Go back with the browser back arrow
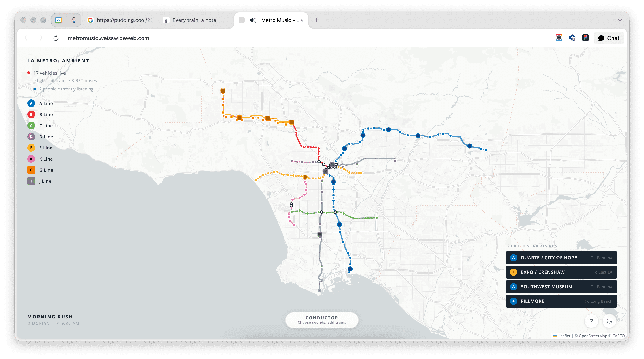Screen dimensions: 644x359 pyautogui.click(x=26, y=38)
